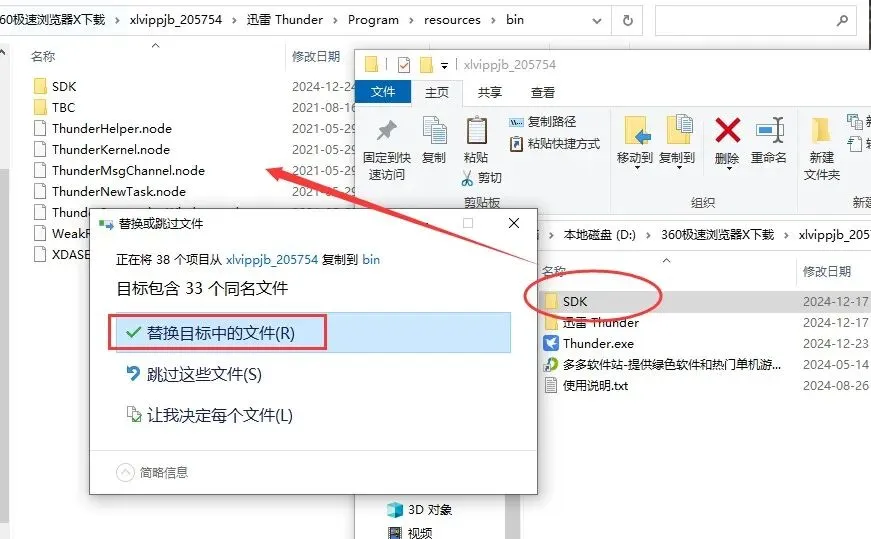Expand the address bar history dropdown

pos(597,21)
